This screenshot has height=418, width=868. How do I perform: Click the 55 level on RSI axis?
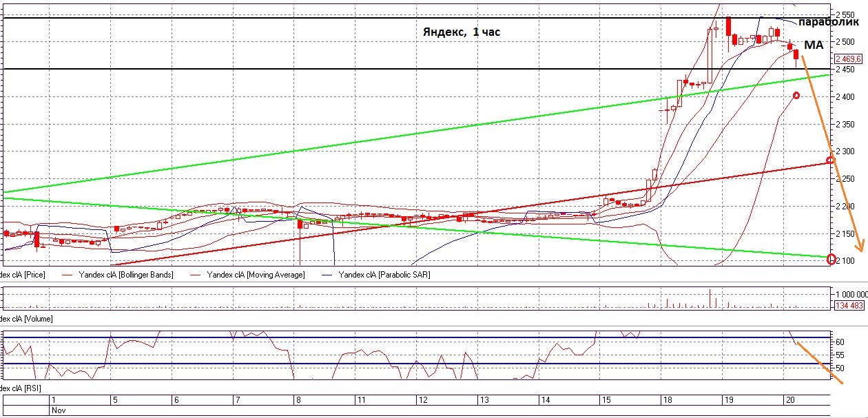click(840, 354)
